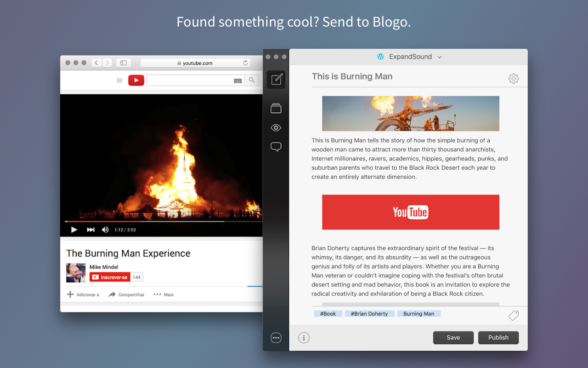Go back in Safari window
The width and height of the screenshot is (588, 368).
(96, 63)
